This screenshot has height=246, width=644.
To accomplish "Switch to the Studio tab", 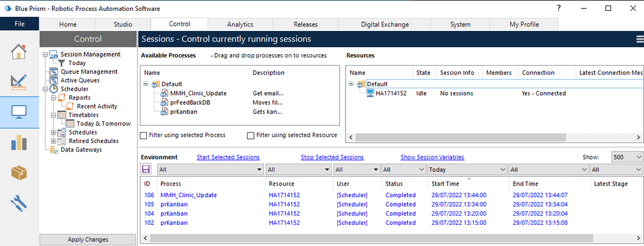I will (x=122, y=24).
